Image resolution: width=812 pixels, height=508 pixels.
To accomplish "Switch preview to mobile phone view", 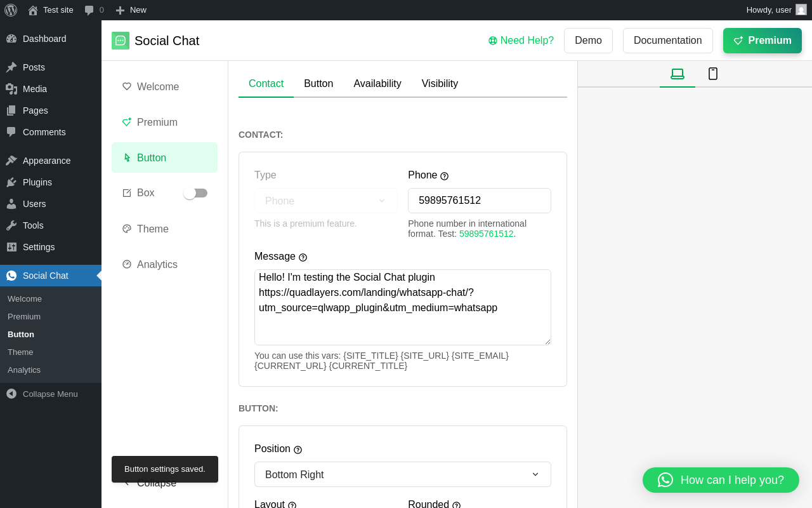I will pyautogui.click(x=713, y=74).
